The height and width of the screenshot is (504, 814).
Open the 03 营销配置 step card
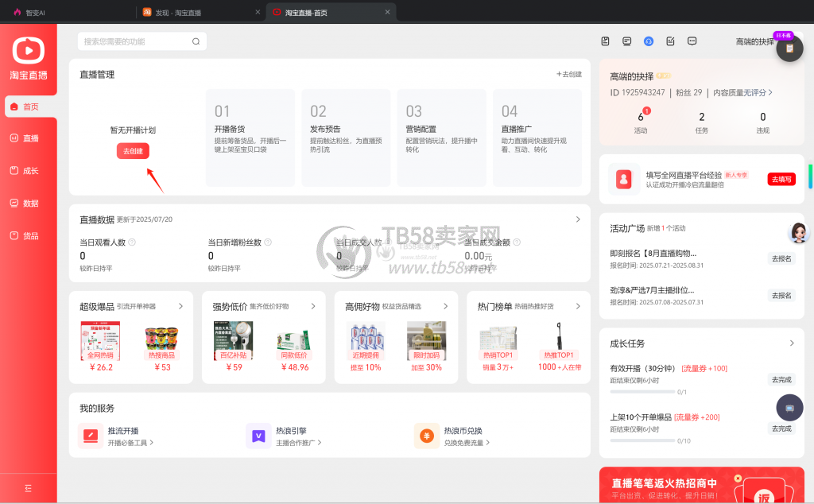[441, 138]
